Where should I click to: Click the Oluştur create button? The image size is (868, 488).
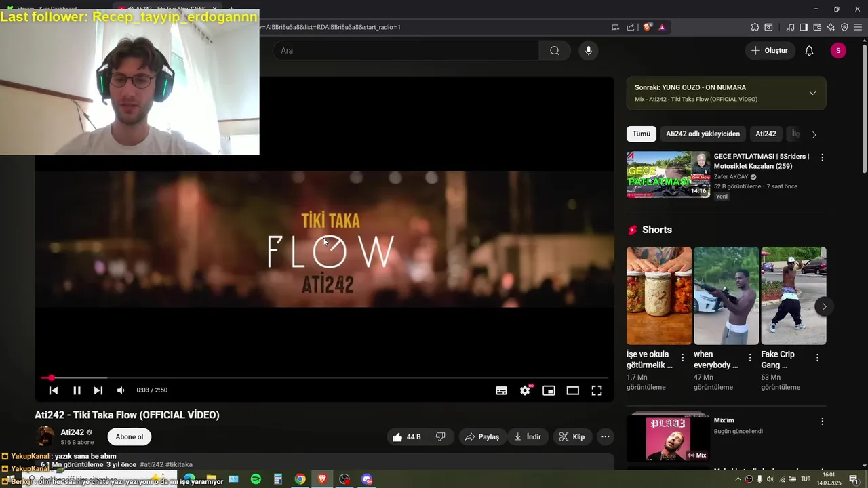click(x=770, y=51)
